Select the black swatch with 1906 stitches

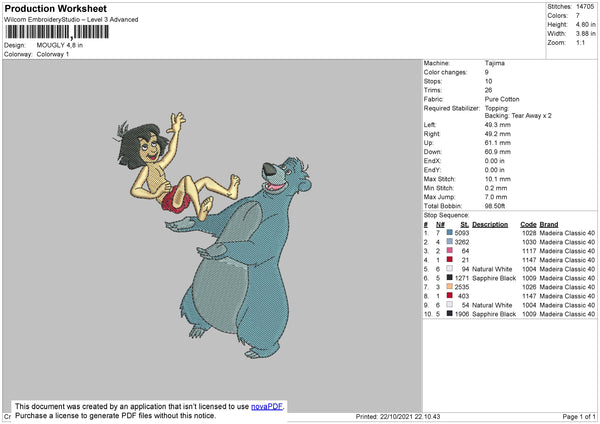click(x=450, y=314)
